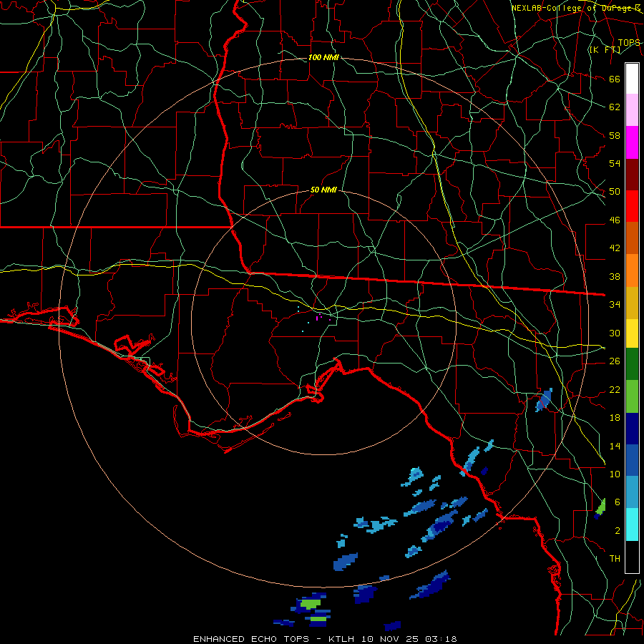
Task: Select the cyan legend swatch
Action: point(632,525)
